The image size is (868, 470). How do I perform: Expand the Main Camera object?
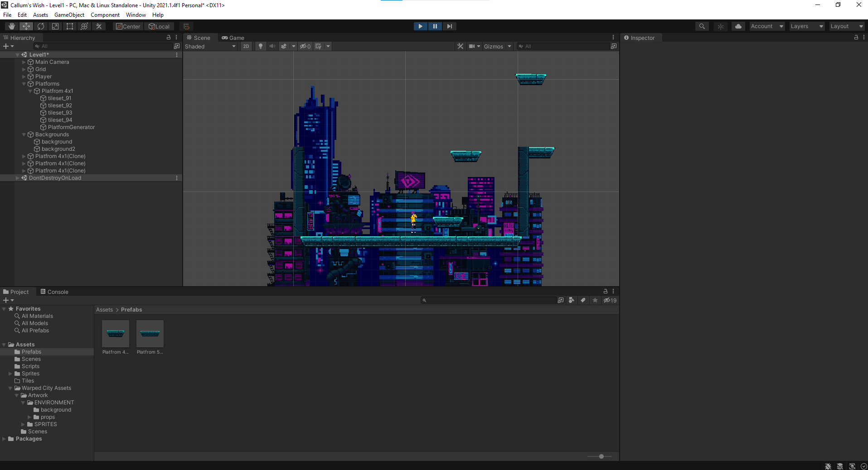[24, 62]
